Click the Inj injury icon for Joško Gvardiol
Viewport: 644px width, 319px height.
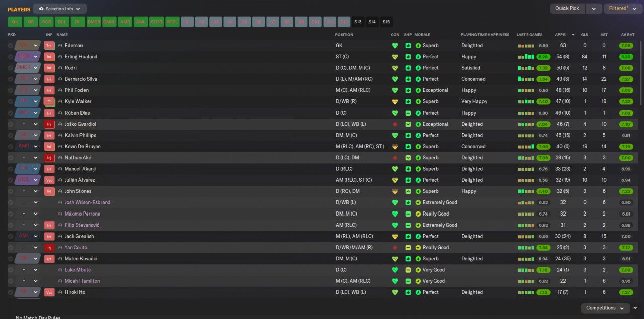pos(49,124)
